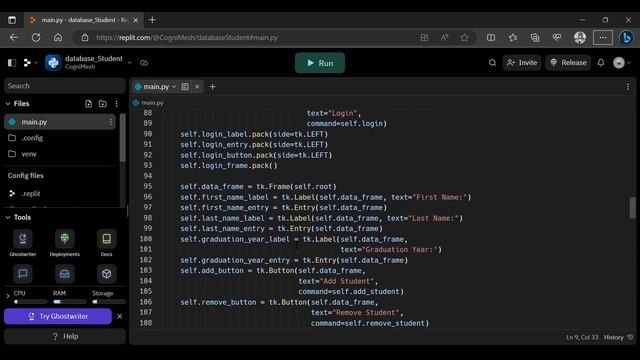The height and width of the screenshot is (360, 640).
Task: Open the Files panel three-dot menu
Action: (x=117, y=104)
